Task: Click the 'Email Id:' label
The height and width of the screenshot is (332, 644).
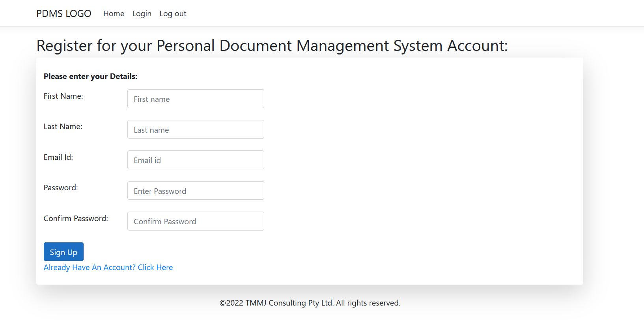Action: [58, 157]
